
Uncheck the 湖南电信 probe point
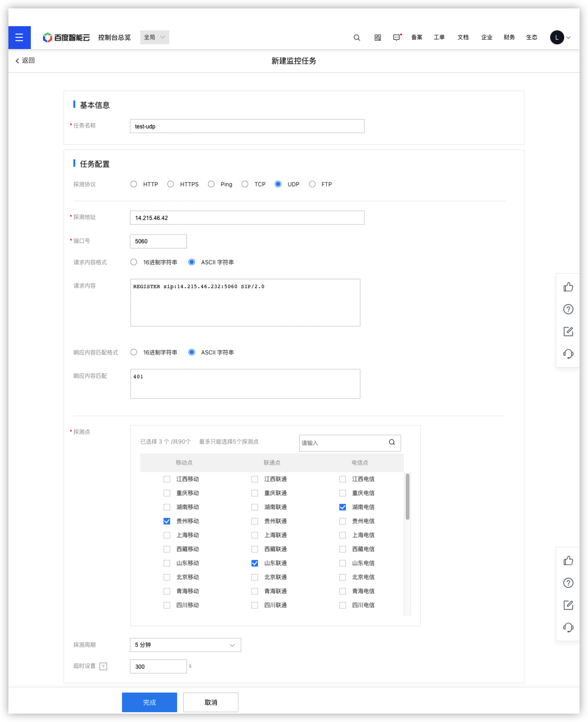click(x=342, y=507)
